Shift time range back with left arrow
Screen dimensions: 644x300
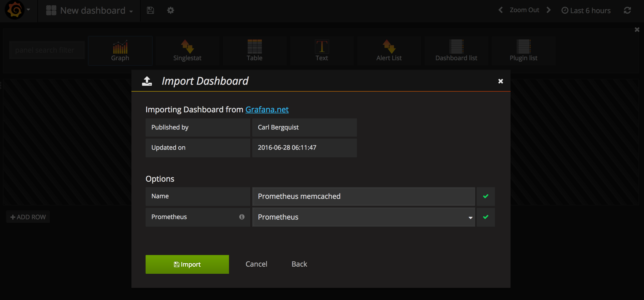[500, 10]
